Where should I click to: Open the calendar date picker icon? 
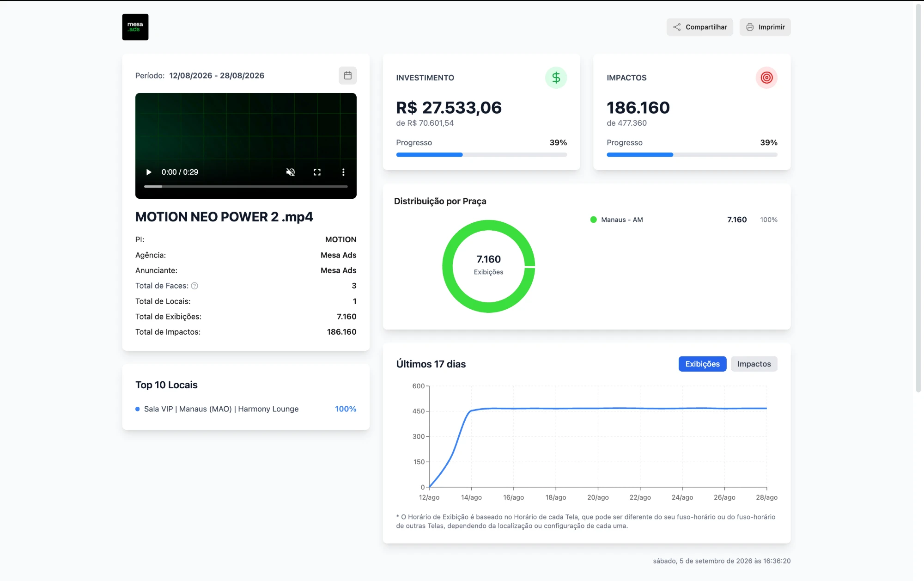click(347, 75)
